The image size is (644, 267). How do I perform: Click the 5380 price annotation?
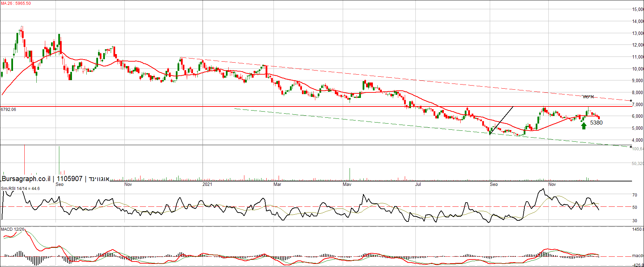click(x=596, y=123)
